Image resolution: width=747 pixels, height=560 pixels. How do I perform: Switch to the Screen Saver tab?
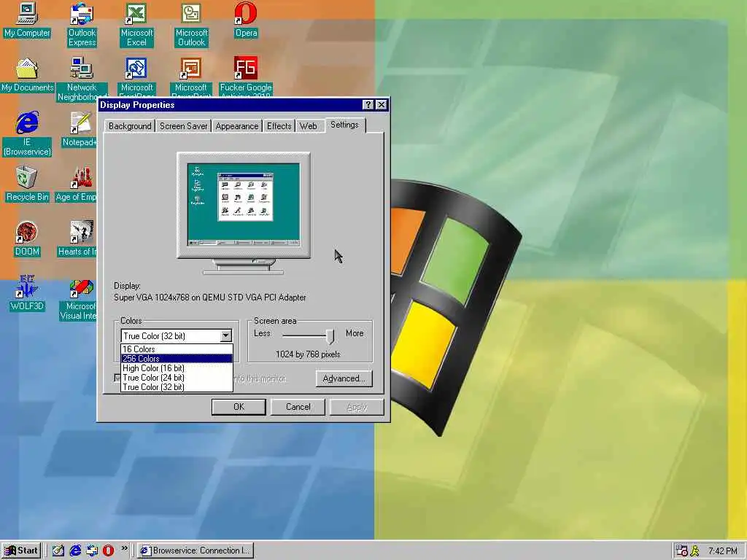point(183,126)
